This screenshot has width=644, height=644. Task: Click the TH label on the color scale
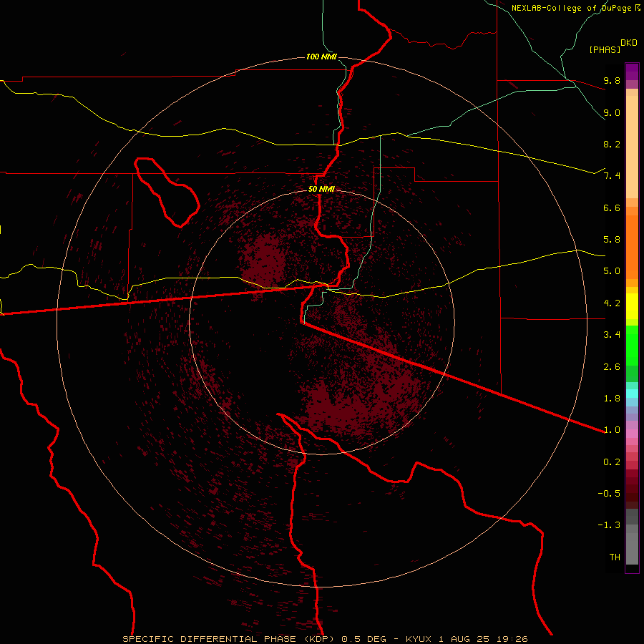(615, 557)
